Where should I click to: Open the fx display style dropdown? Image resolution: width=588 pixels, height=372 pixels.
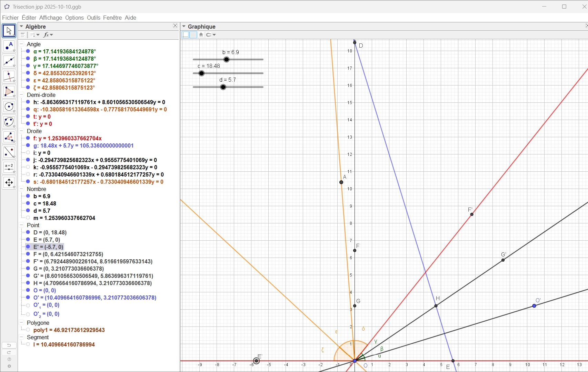(48, 35)
